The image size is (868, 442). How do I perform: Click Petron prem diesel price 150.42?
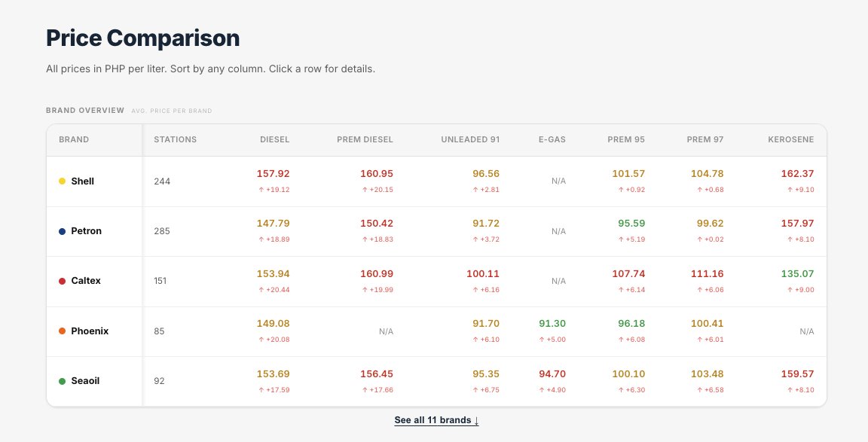(x=377, y=224)
